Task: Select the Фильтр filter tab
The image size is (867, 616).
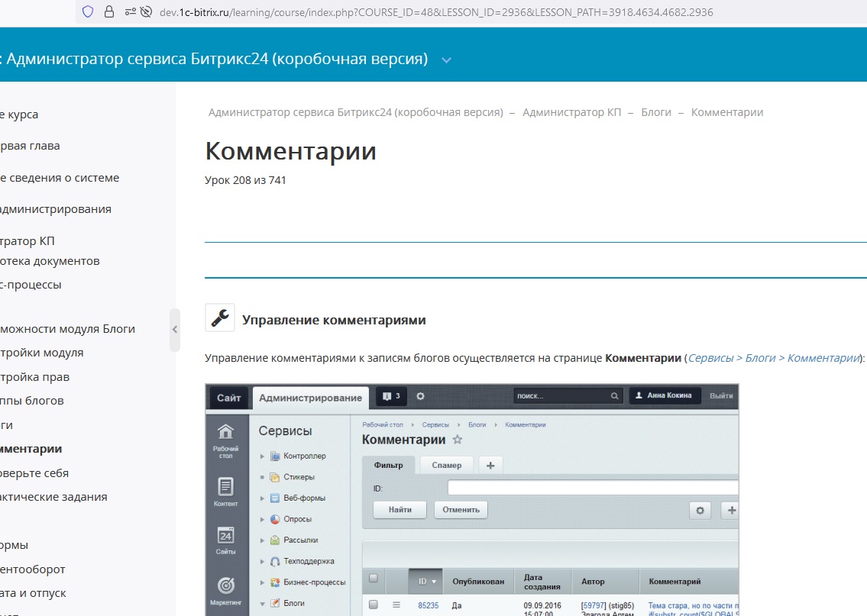Action: pyautogui.click(x=388, y=465)
